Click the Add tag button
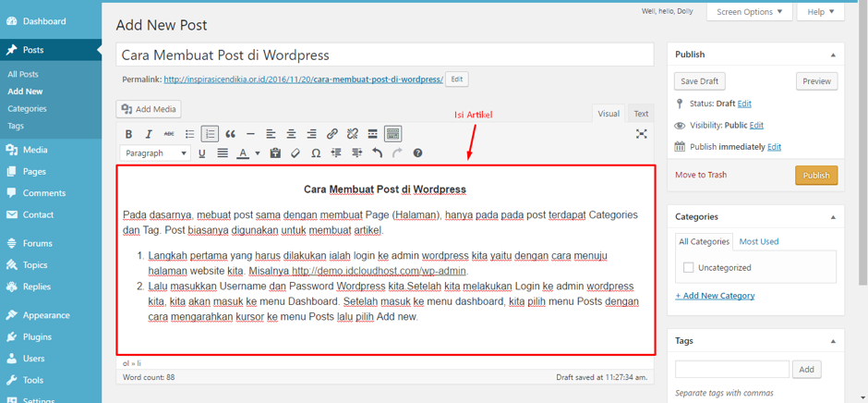This screenshot has height=403, width=868. tap(806, 369)
